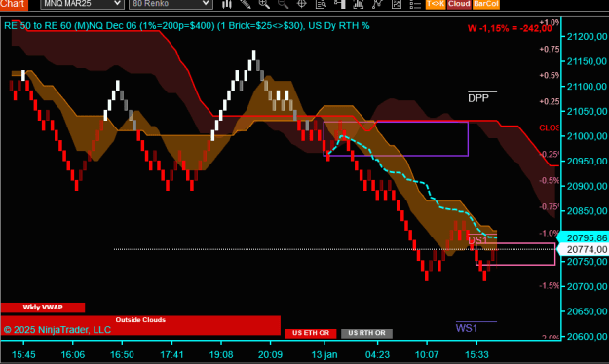
Task: Select the DPP pivot label
Action: [x=478, y=98]
